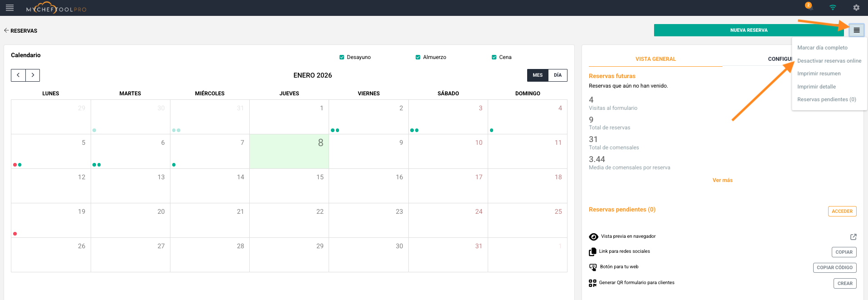Open external link for browser preview
The height and width of the screenshot is (300, 868).
point(853,237)
